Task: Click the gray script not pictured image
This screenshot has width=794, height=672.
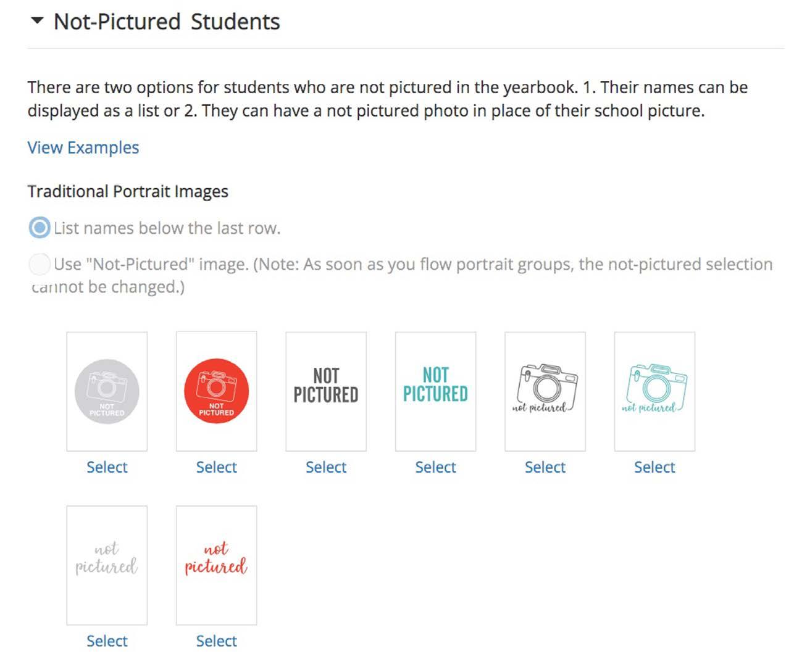Action: pos(107,566)
